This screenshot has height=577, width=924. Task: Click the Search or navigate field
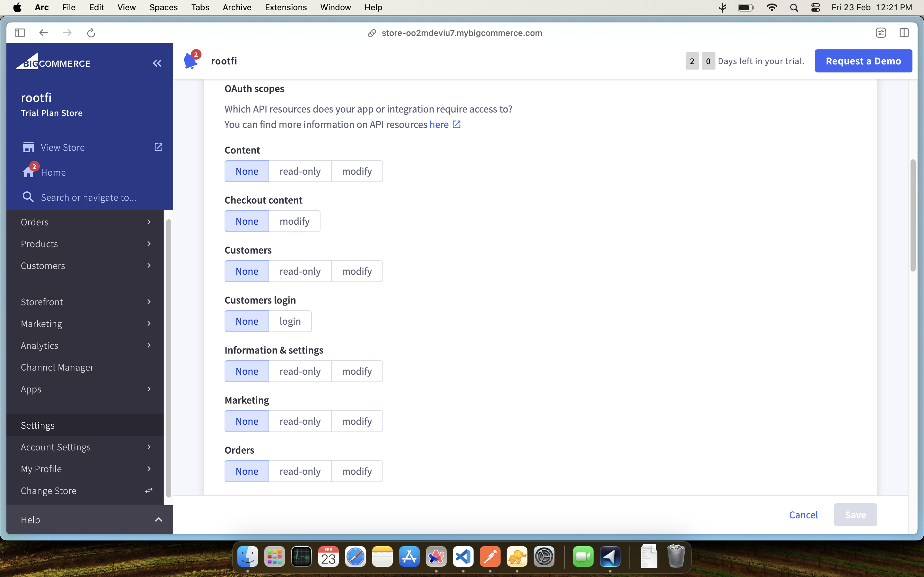pyautogui.click(x=89, y=197)
